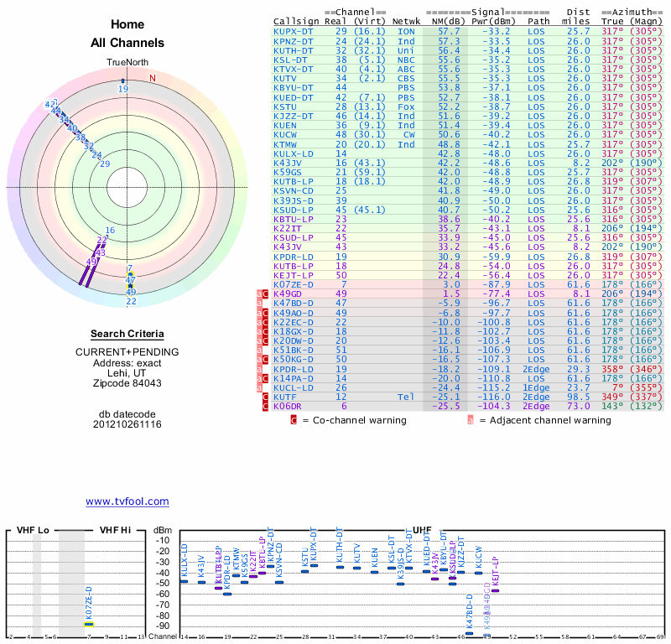Click the K59GS callsign in the table
Image resolution: width=671 pixels, height=644 pixels.
click(287, 172)
